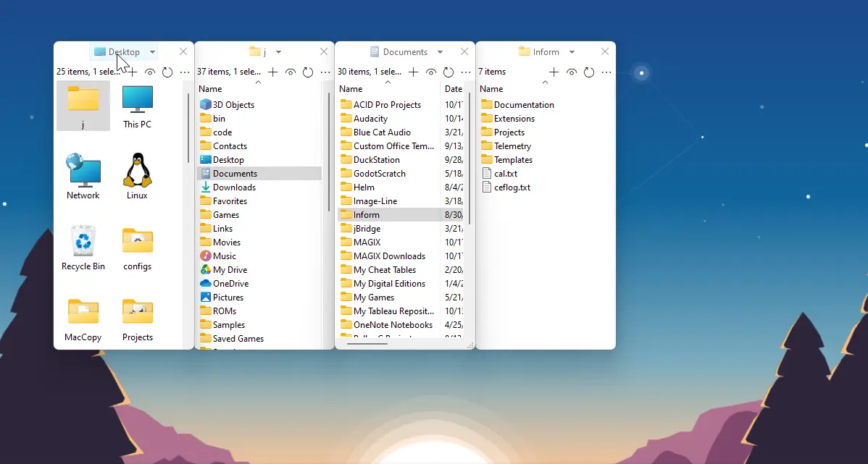Select the MacCopy folder icon
Viewport: 868px width, 464px height.
coord(83,319)
